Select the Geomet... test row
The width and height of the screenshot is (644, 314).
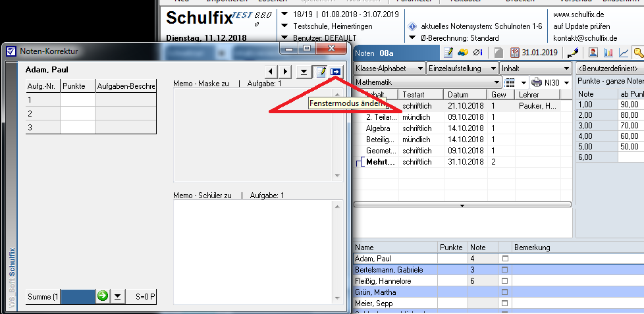[x=462, y=151]
